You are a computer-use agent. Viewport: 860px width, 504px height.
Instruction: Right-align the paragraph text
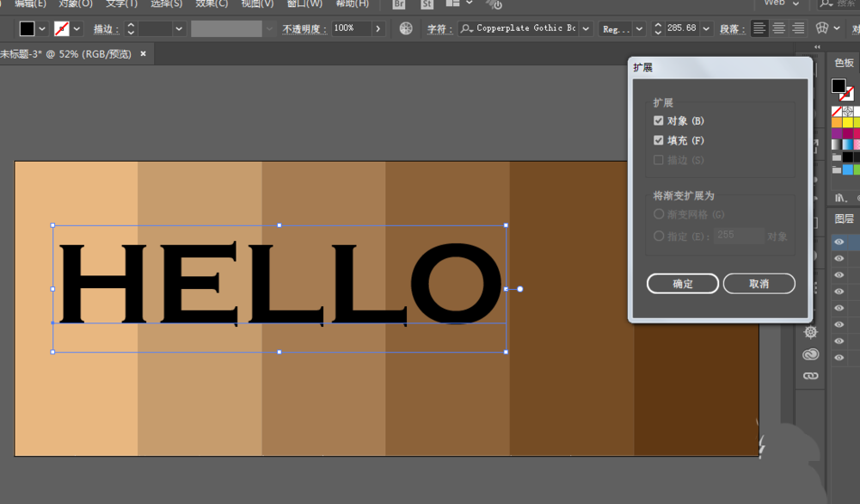click(799, 28)
